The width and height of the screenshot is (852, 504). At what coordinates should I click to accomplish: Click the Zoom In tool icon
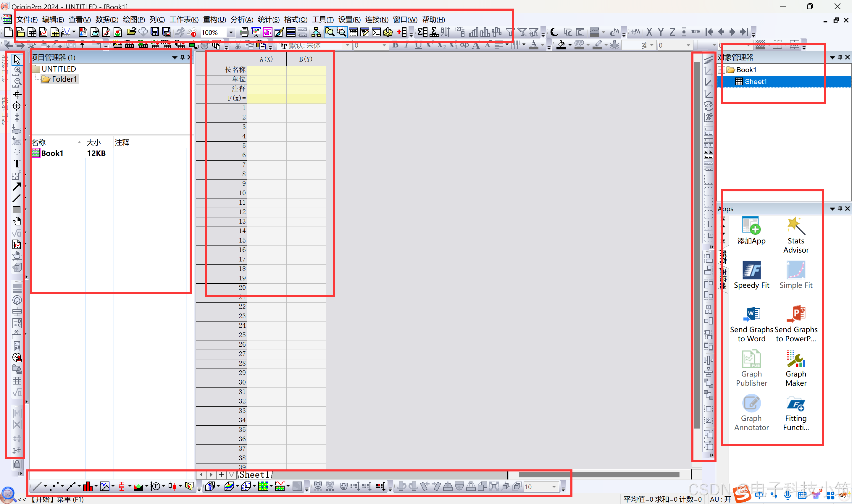pos(17,70)
